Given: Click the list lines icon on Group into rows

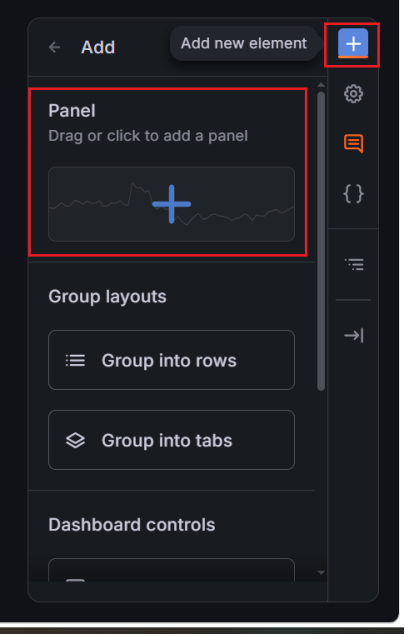Looking at the screenshot, I should point(75,360).
